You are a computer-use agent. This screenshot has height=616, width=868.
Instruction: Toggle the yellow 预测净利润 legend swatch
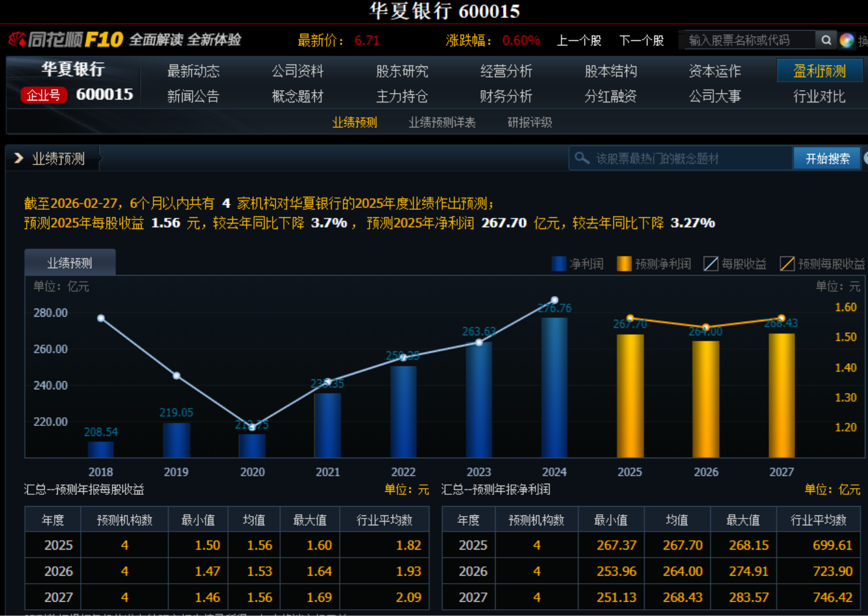[x=624, y=264]
